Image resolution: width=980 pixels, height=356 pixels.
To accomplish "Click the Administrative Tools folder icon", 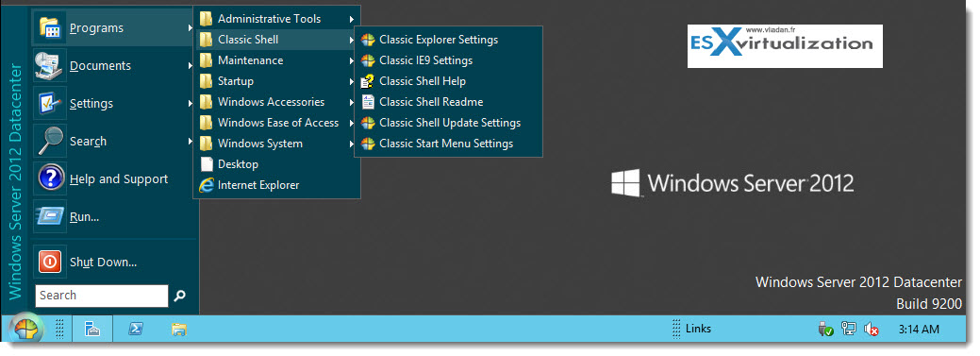I will pyautogui.click(x=207, y=19).
